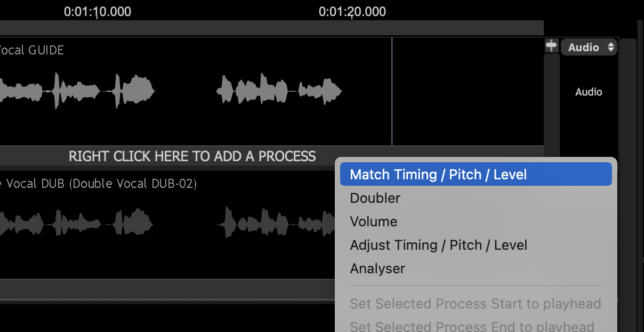Click the Double Vocal DUB-02 track name
Screen dimensions: 644x332
point(99,184)
